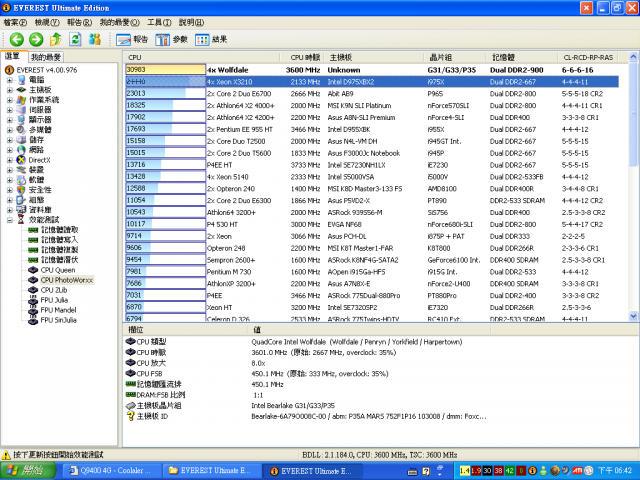The image size is (640, 480).
Task: Open the 報告(R) menu
Action: 79,22
